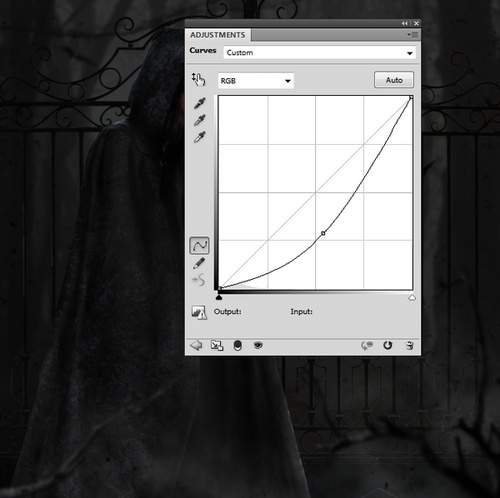Select the pencil draw curve mode
Image resolution: width=500 pixels, height=498 pixels.
pos(199,263)
